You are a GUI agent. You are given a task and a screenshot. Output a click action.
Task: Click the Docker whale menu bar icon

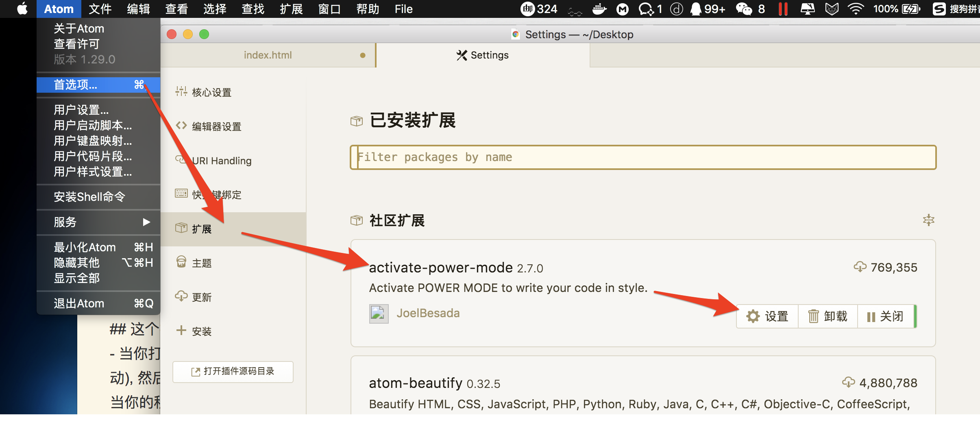tap(599, 9)
